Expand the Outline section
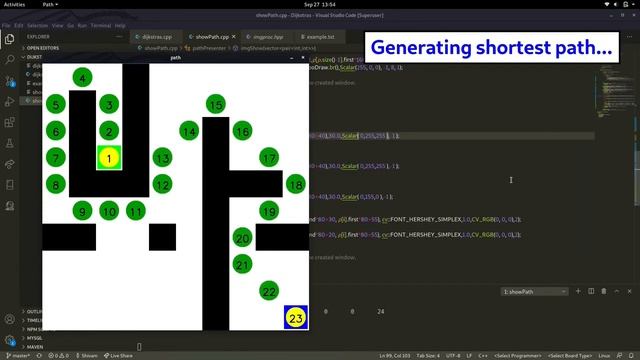The image size is (640, 360). 32,311
